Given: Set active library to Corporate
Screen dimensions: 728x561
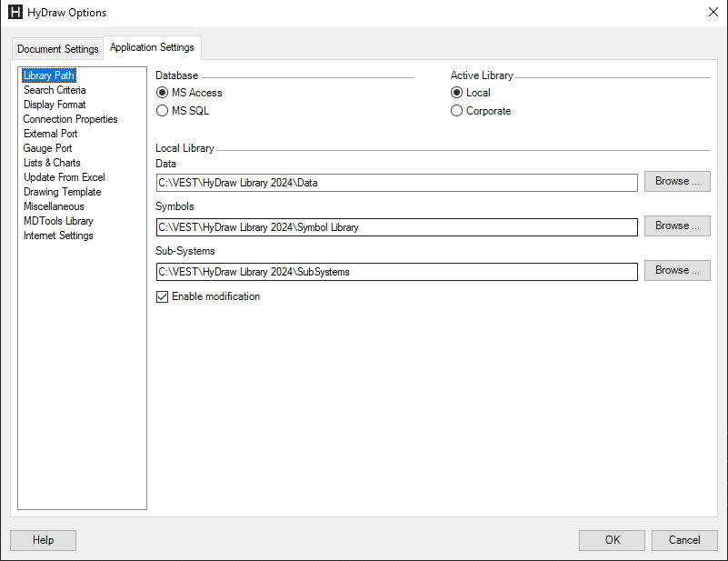Looking at the screenshot, I should [x=457, y=111].
